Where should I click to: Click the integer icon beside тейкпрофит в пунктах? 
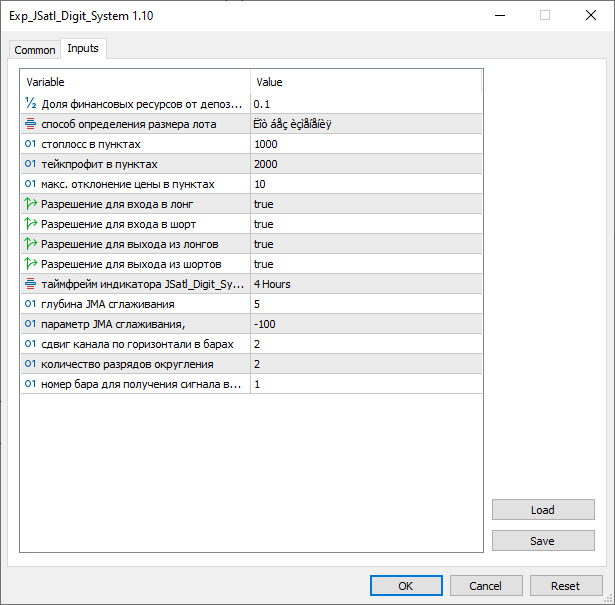click(x=30, y=164)
